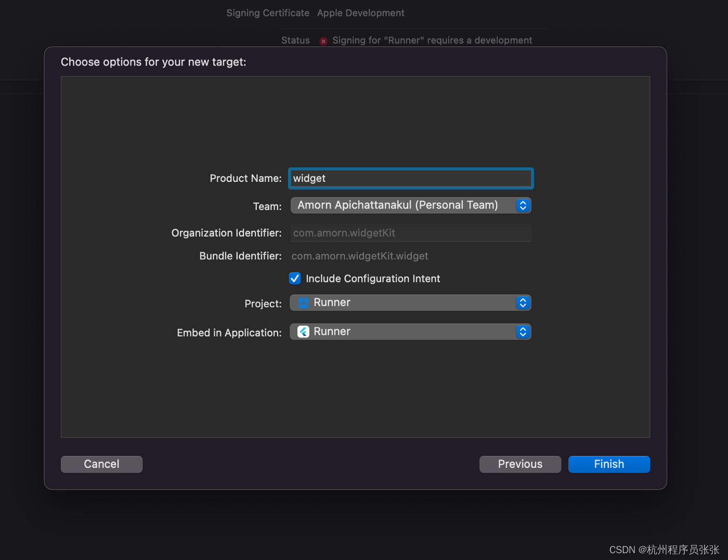Go back using the Previous button
728x560 pixels.
[x=519, y=464]
